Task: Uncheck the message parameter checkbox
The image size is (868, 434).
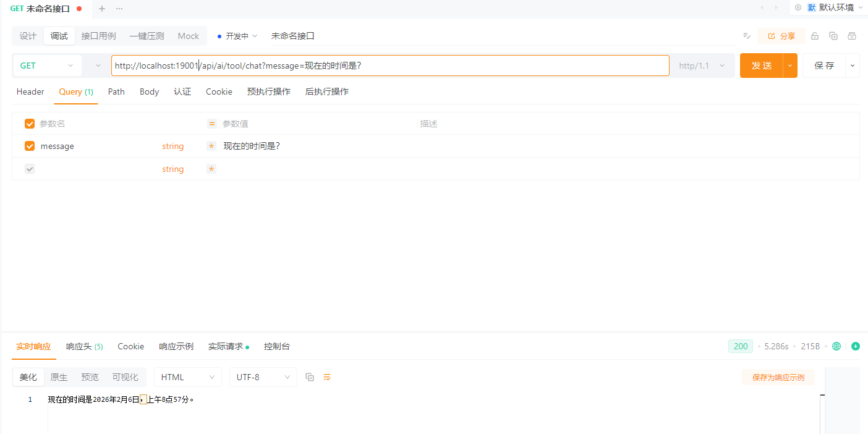Action: point(30,146)
